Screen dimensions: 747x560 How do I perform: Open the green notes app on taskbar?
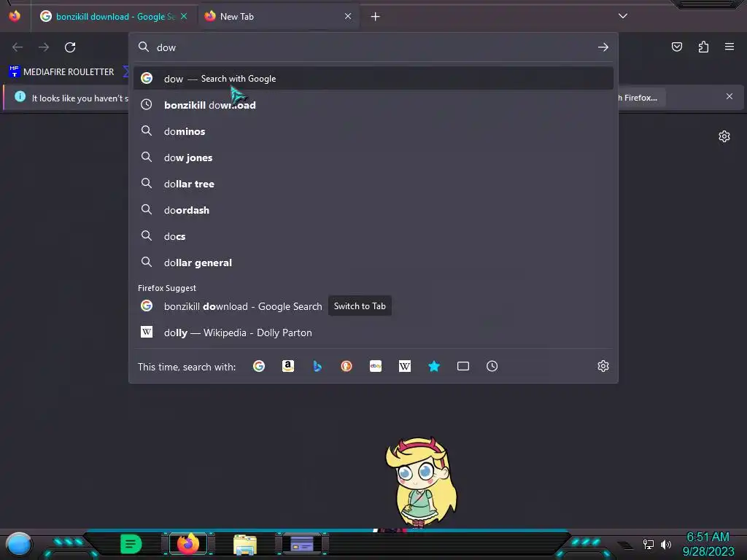point(131,544)
